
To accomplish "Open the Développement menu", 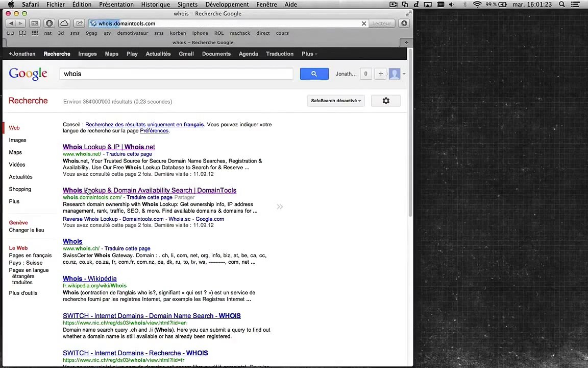I will [x=227, y=5].
